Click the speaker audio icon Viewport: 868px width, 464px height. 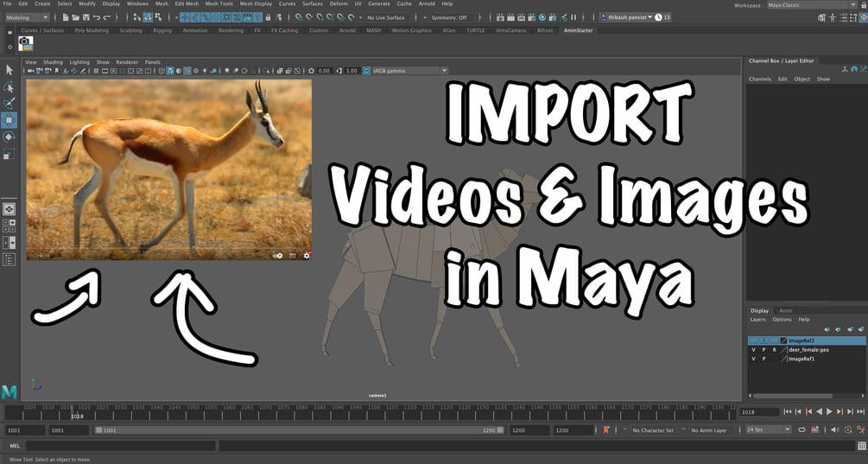coord(835,429)
